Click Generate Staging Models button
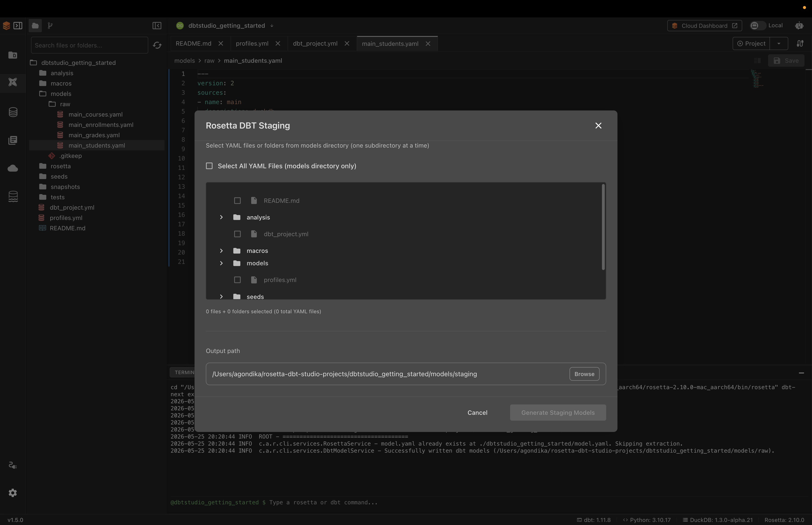 558,412
